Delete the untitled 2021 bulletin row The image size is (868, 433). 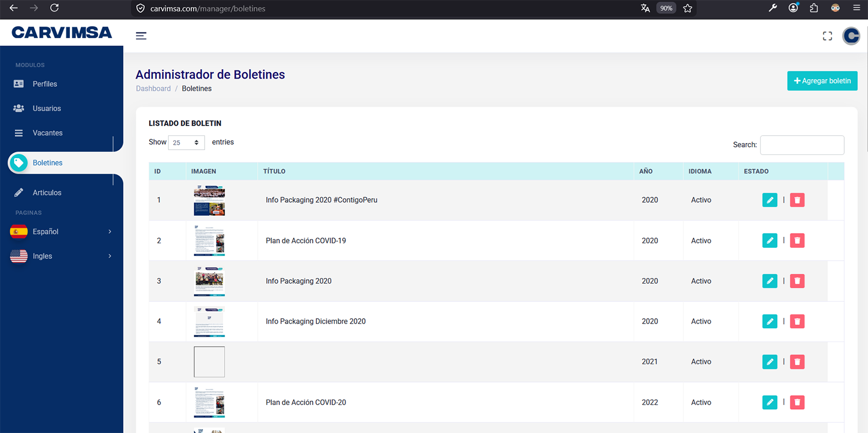797,362
